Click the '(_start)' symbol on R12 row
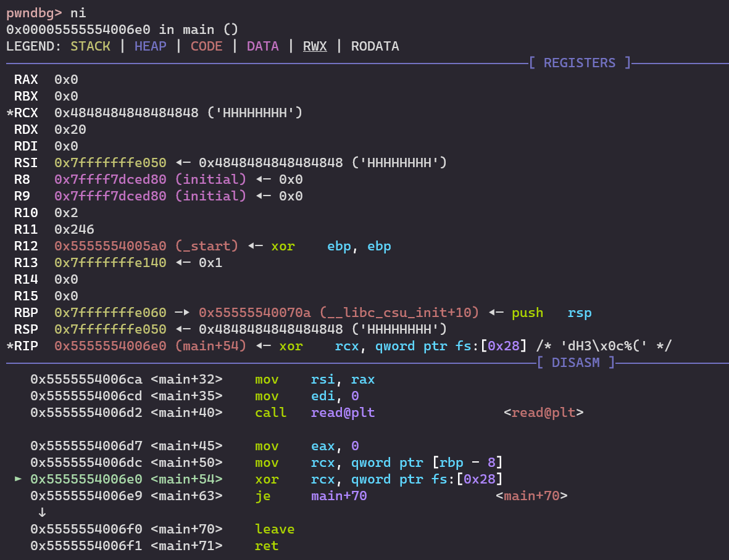Viewport: 729px width, 560px height. pos(206,246)
